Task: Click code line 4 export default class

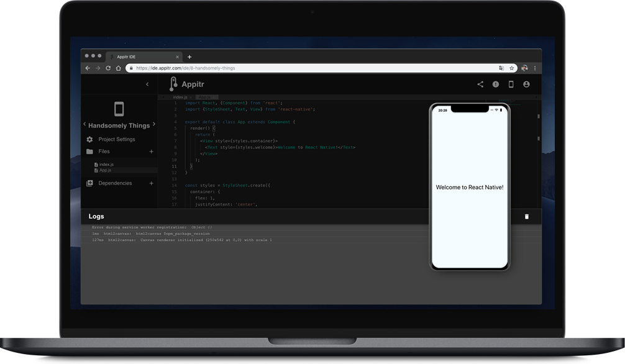Action: [x=240, y=122]
